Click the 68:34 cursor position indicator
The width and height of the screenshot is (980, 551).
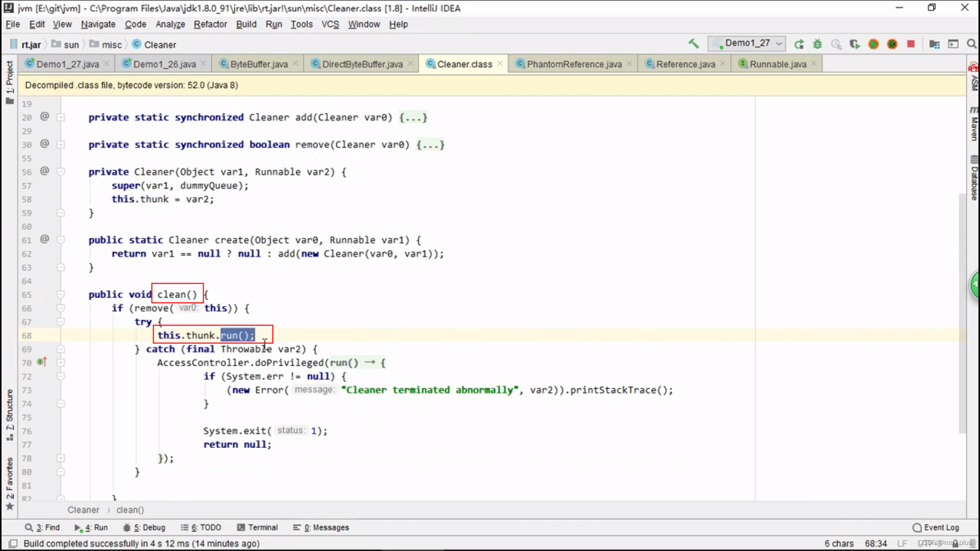(876, 544)
